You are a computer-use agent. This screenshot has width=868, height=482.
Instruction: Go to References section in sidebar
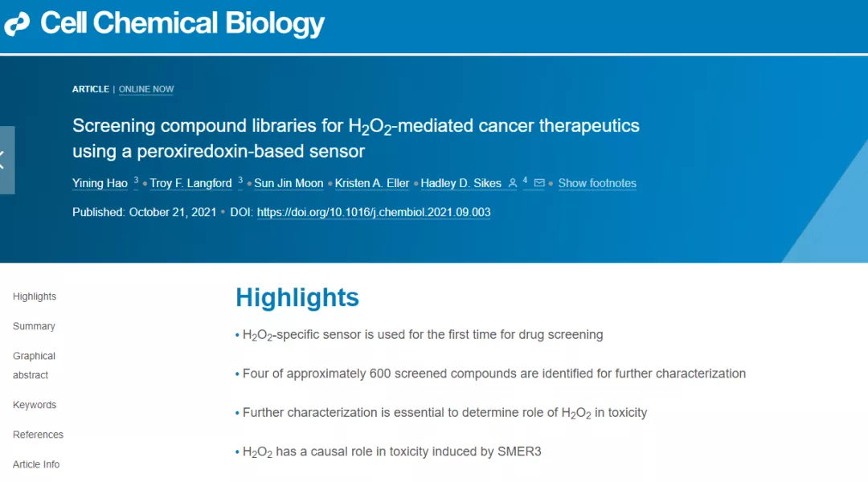(39, 435)
